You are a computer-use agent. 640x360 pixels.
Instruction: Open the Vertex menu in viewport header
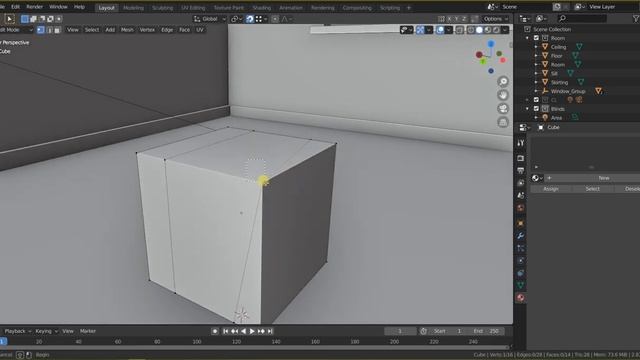coord(147,30)
